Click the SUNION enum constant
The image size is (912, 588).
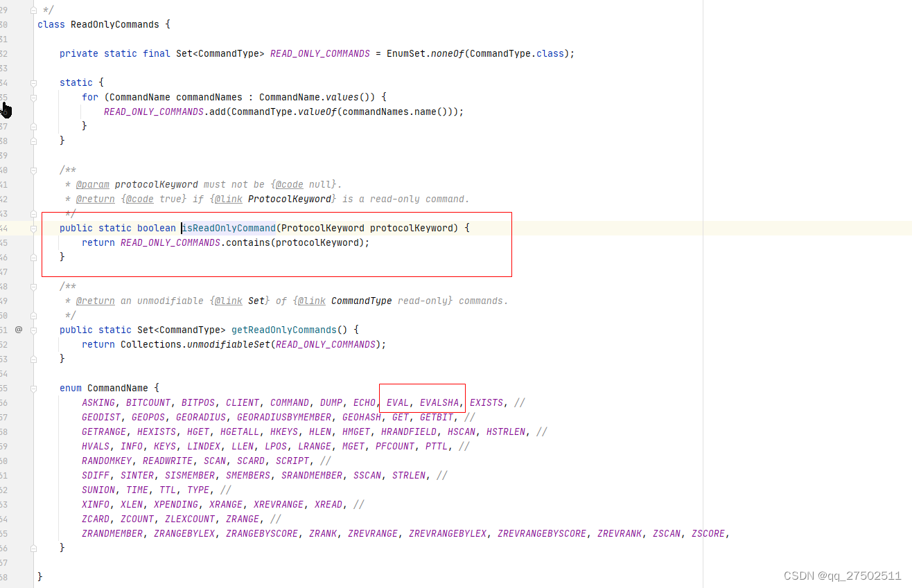[98, 490]
